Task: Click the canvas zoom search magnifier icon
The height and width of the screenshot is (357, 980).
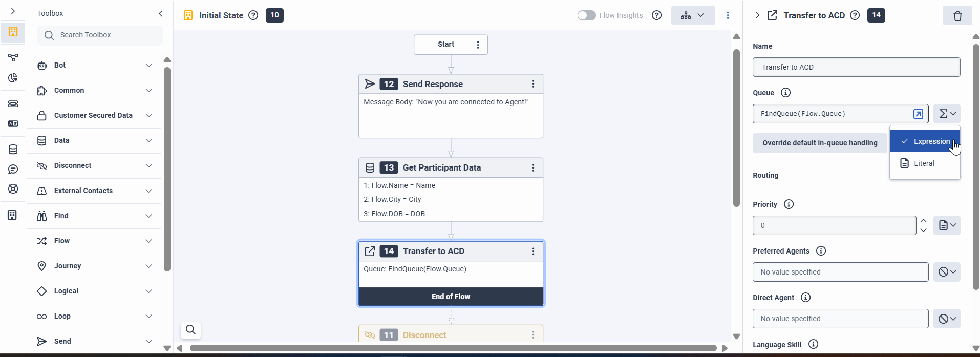Action: [x=190, y=330]
